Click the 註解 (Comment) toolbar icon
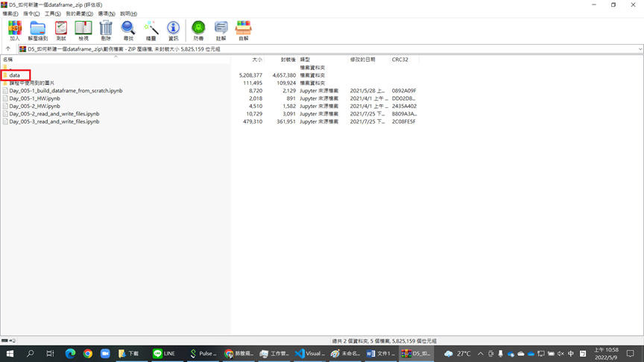 tap(221, 31)
